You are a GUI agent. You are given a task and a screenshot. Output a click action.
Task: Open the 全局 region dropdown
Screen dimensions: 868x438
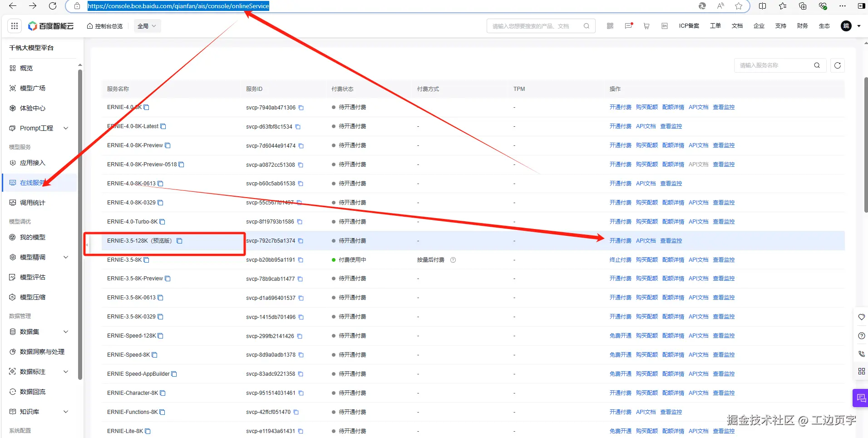(147, 26)
